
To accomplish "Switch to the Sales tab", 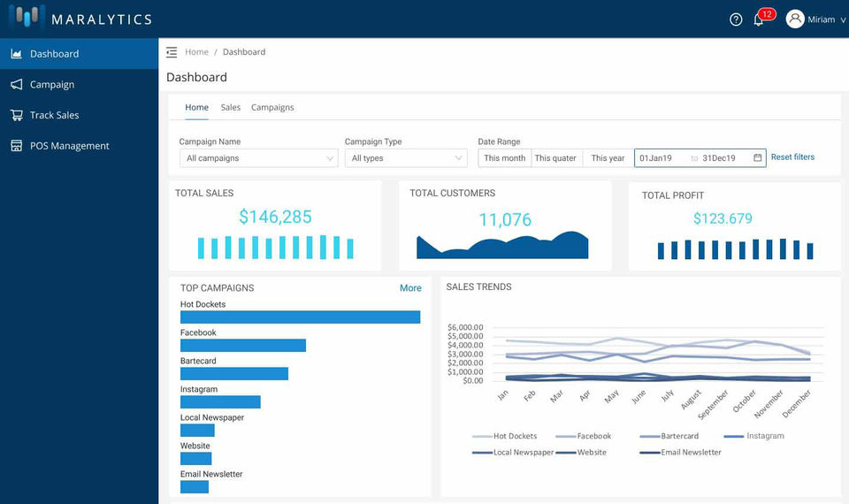I will click(230, 108).
